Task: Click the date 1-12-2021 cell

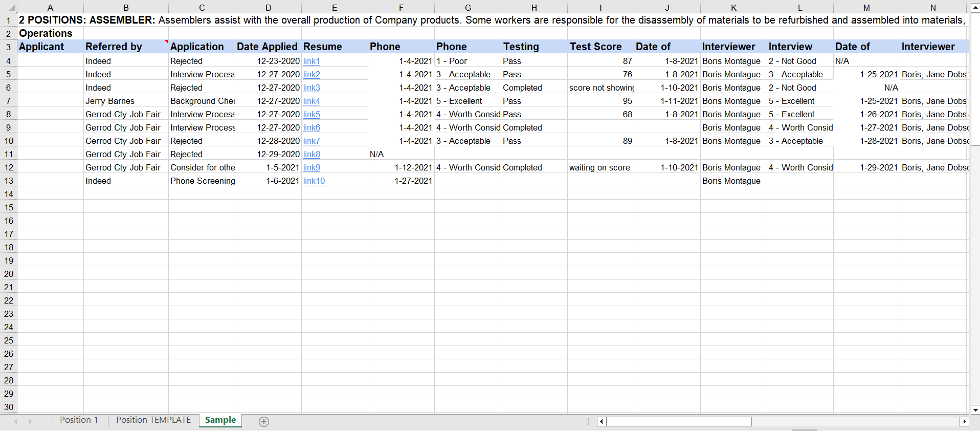Action: point(401,167)
